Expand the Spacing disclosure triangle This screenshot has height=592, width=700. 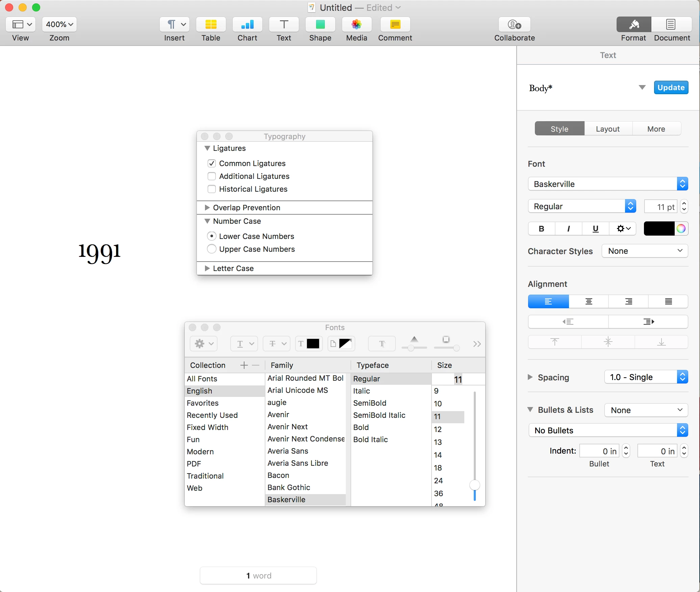click(530, 377)
